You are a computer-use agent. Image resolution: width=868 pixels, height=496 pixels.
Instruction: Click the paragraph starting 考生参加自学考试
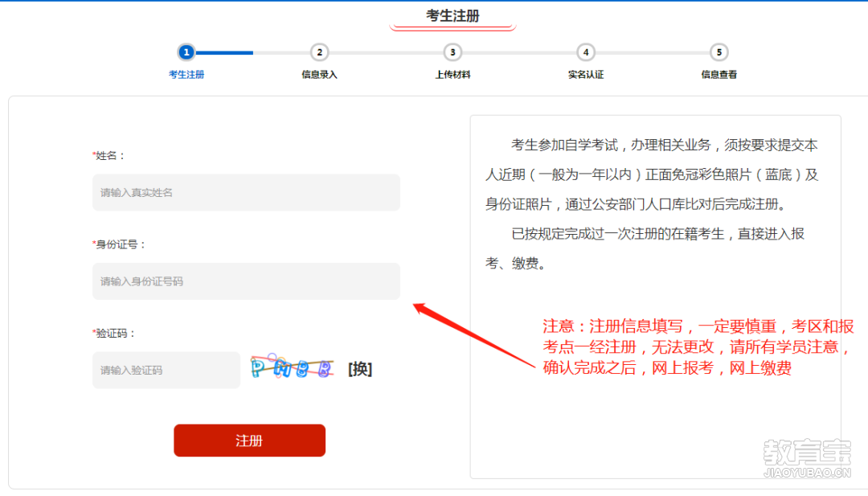[652, 174]
